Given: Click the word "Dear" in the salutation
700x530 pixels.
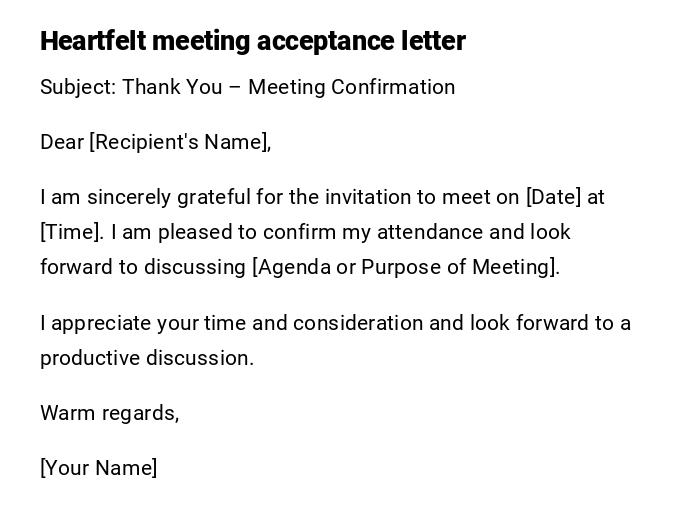Looking at the screenshot, I should 62,142.
